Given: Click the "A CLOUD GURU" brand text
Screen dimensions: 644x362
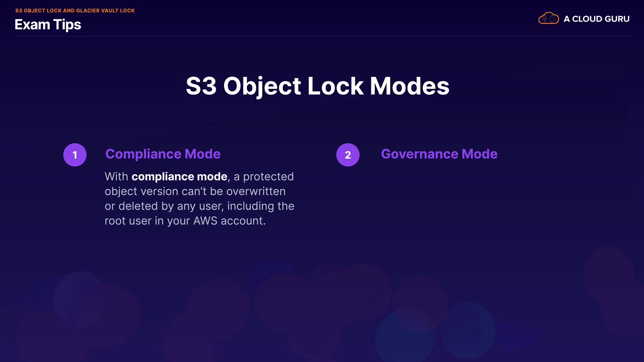Looking at the screenshot, I should (596, 19).
